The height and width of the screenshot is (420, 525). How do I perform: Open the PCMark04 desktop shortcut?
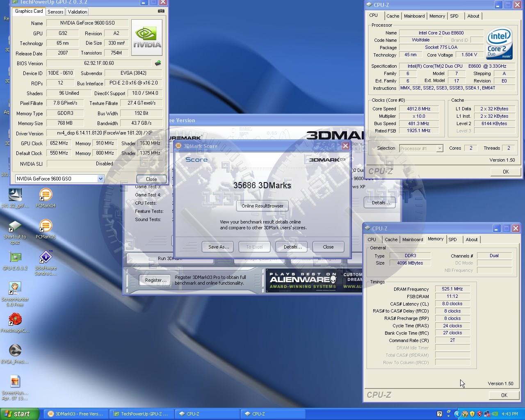click(46, 198)
